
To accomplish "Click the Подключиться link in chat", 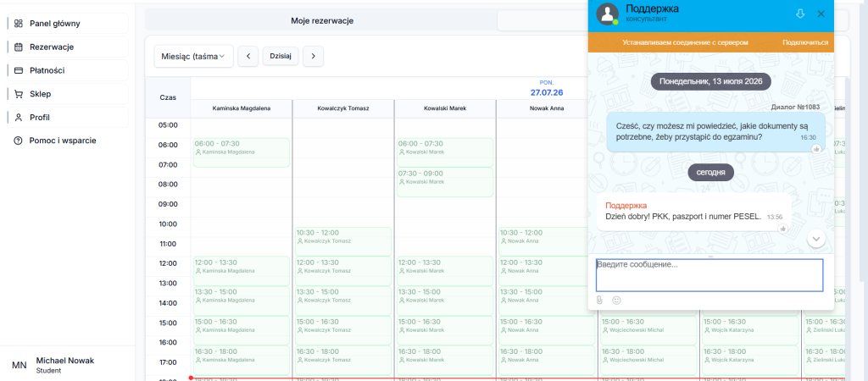I will [x=805, y=42].
